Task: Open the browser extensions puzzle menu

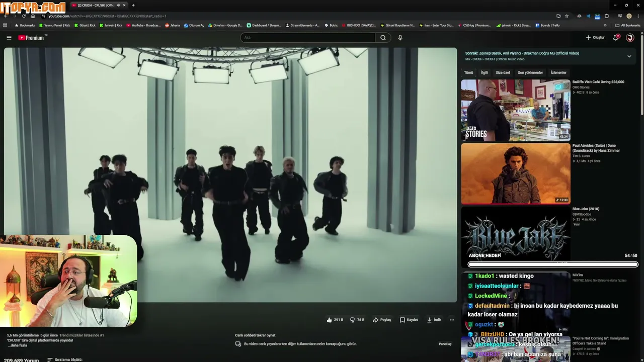Action: click(x=607, y=16)
